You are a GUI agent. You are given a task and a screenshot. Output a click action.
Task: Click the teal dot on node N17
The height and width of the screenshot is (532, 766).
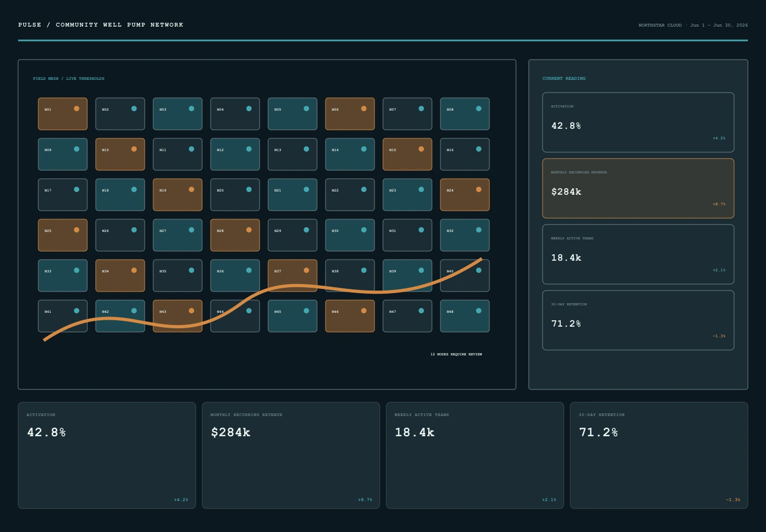(x=77, y=189)
